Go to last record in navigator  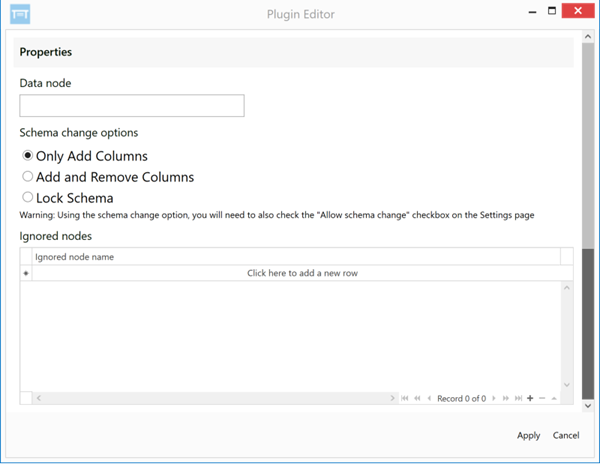click(x=518, y=398)
